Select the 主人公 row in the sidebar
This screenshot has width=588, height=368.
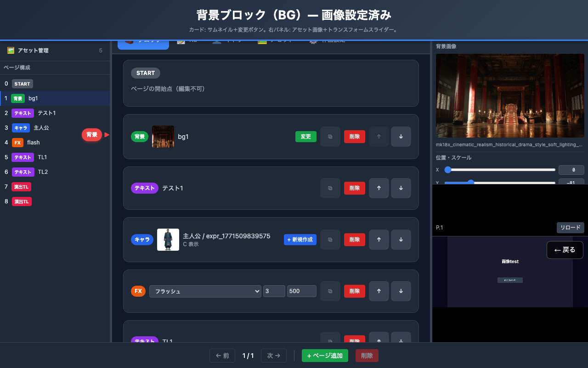55,128
